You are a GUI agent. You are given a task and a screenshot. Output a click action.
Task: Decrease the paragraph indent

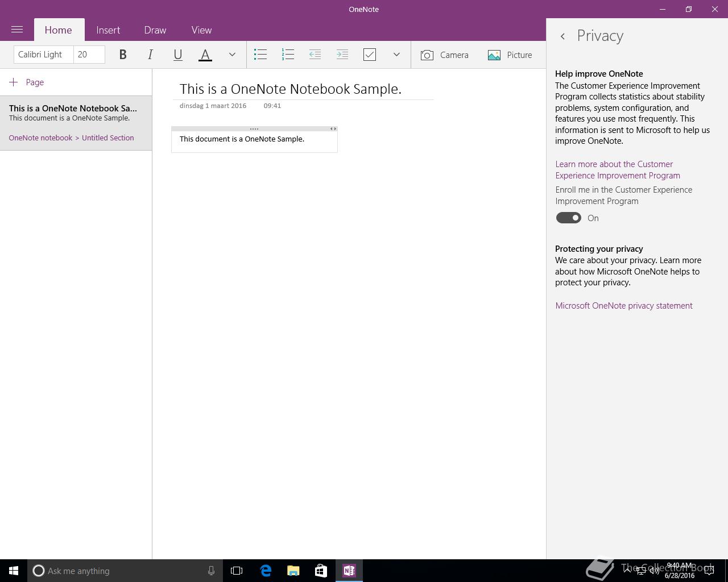click(x=315, y=55)
